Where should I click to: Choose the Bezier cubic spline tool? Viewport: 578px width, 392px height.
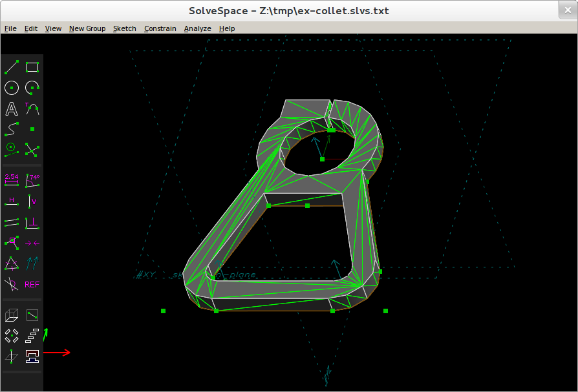(x=12, y=129)
